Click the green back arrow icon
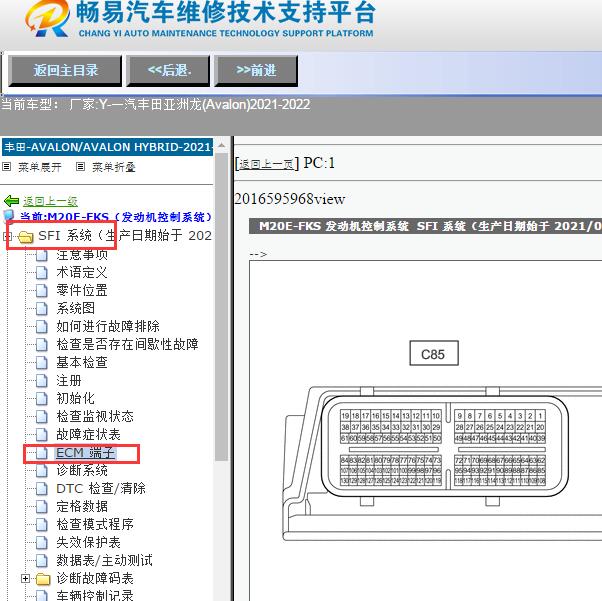 [11, 200]
